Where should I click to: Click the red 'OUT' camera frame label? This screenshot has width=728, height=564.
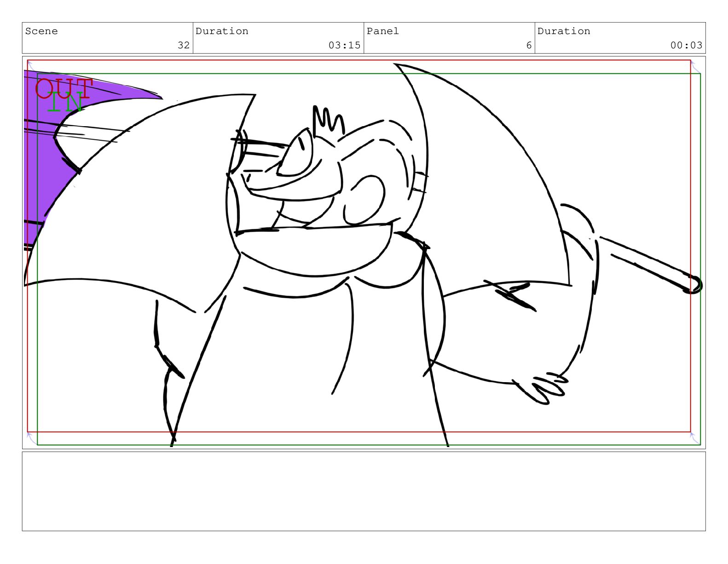(x=64, y=87)
